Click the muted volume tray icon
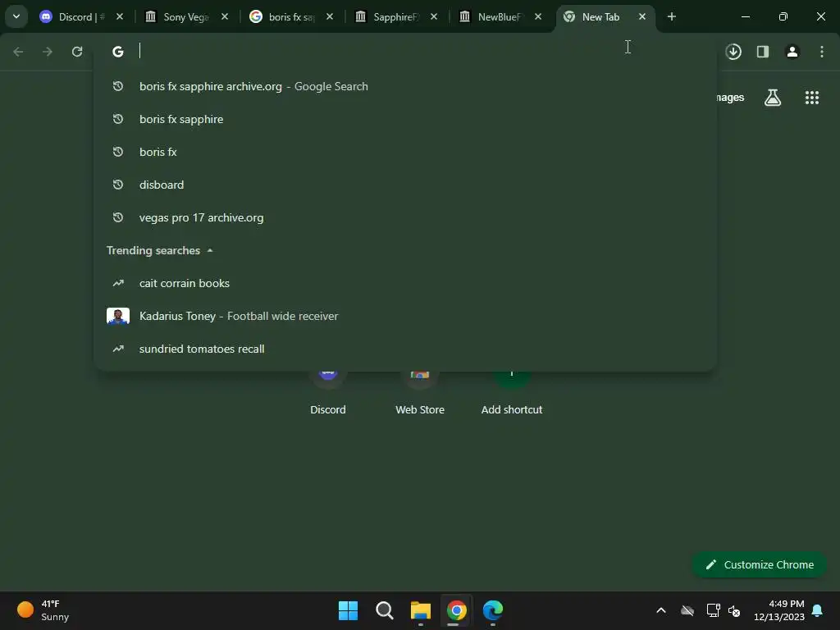Image resolution: width=840 pixels, height=630 pixels. (734, 610)
